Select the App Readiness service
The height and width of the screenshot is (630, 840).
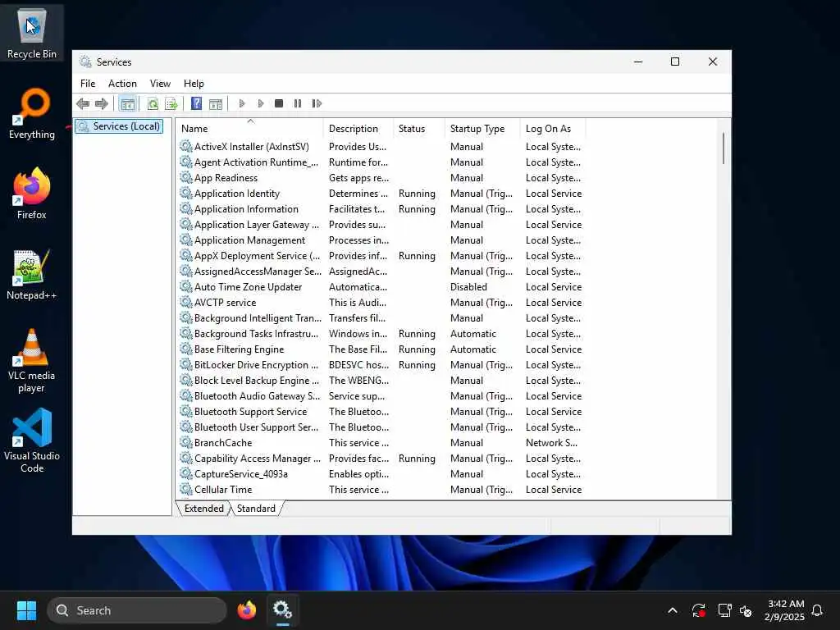[x=381, y=178]
